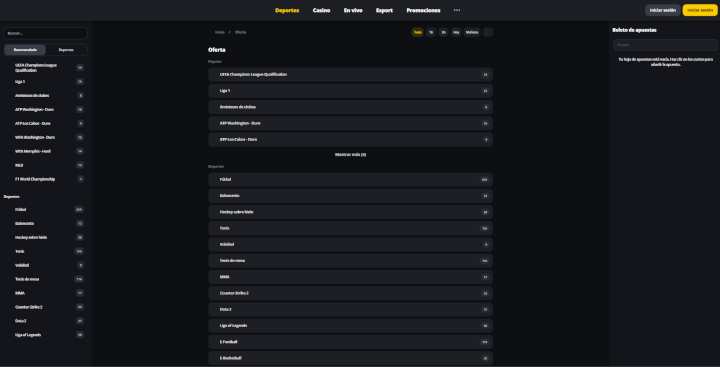Open Voleibol row in Oferta list
Viewport: 720px width, 367px height.
tap(350, 244)
